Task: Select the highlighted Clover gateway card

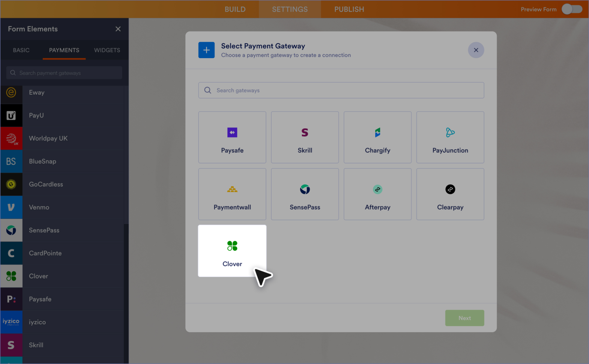Action: (232, 251)
